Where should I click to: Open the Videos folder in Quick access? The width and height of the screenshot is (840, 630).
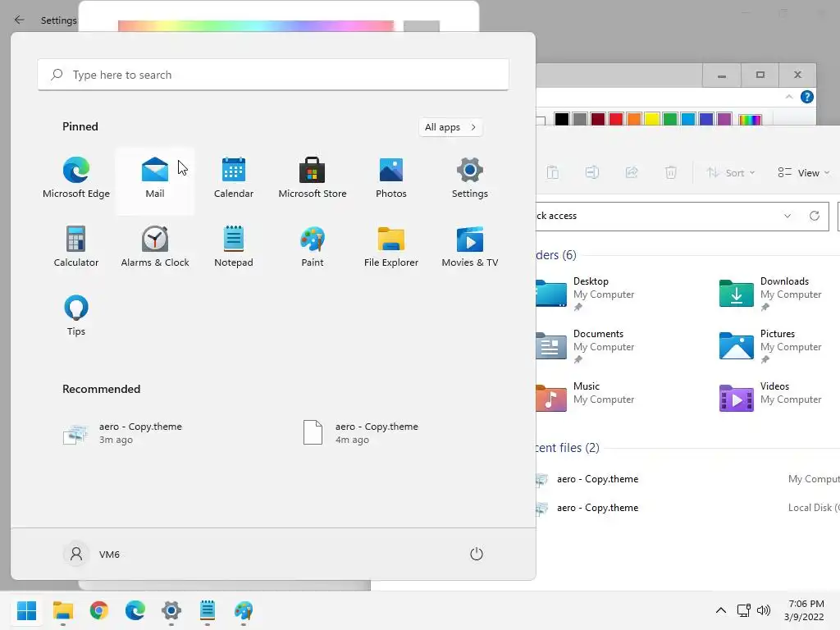click(x=770, y=398)
